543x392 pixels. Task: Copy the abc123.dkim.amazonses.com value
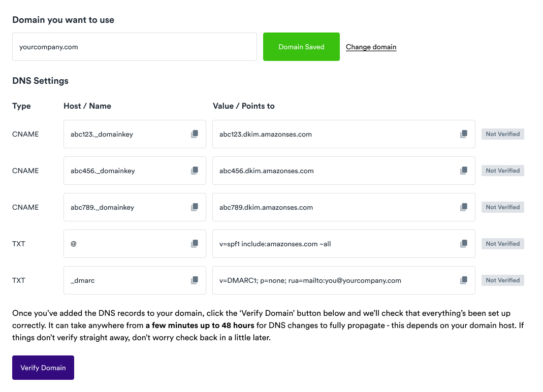463,134
